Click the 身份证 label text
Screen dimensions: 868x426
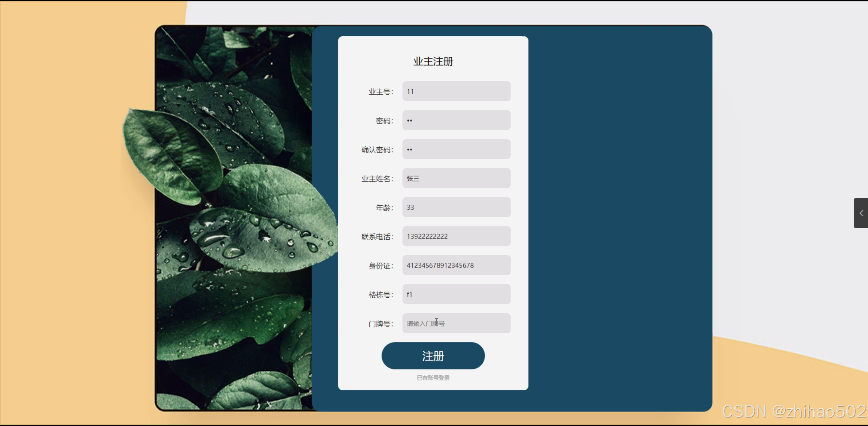[x=381, y=266]
